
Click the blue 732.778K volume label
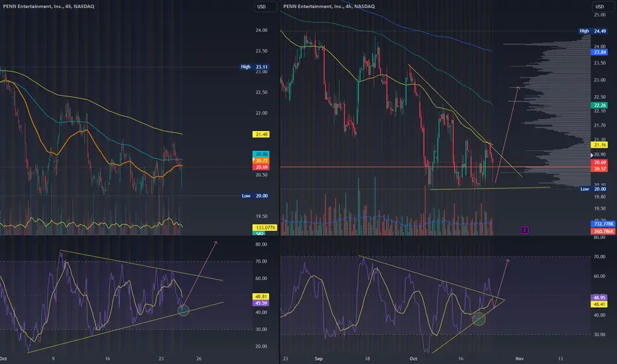tap(603, 224)
